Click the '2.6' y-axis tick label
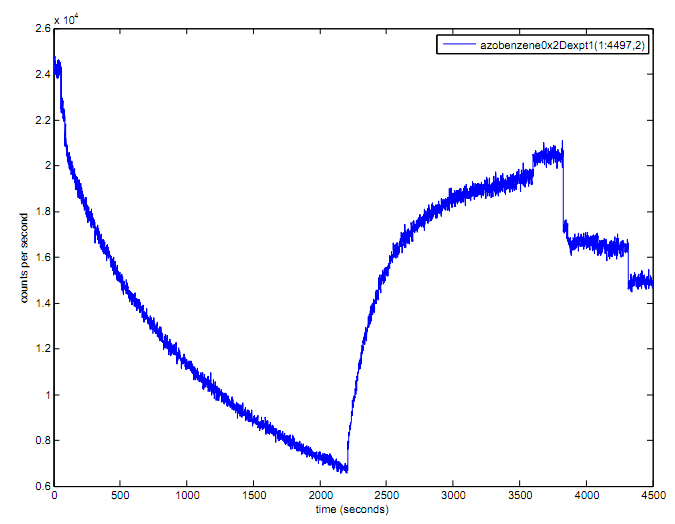 coord(41,29)
